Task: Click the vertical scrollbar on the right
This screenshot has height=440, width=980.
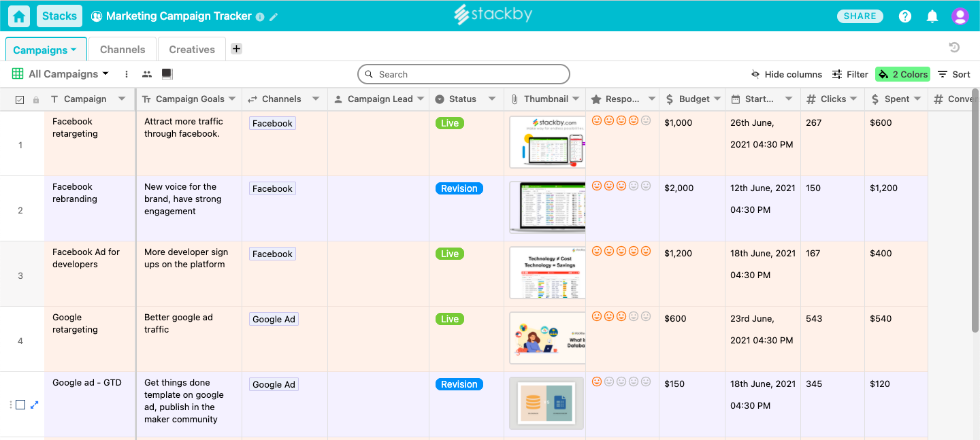Action: pyautogui.click(x=975, y=211)
